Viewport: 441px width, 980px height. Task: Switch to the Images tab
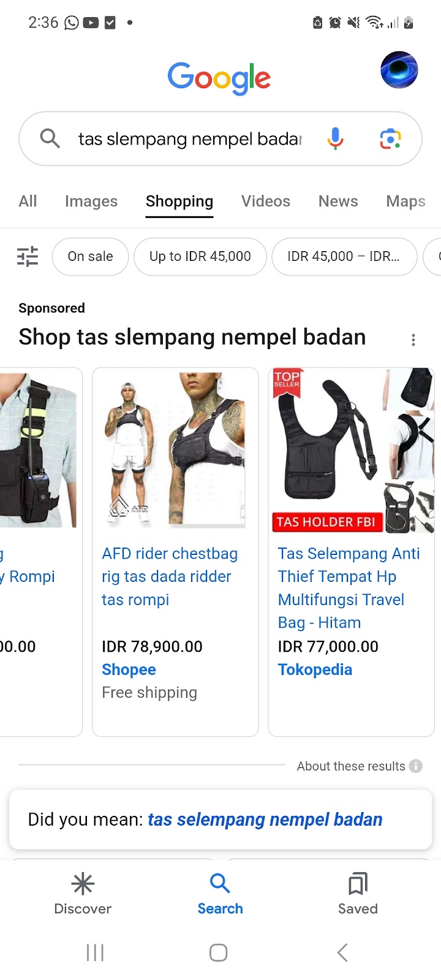[91, 201]
